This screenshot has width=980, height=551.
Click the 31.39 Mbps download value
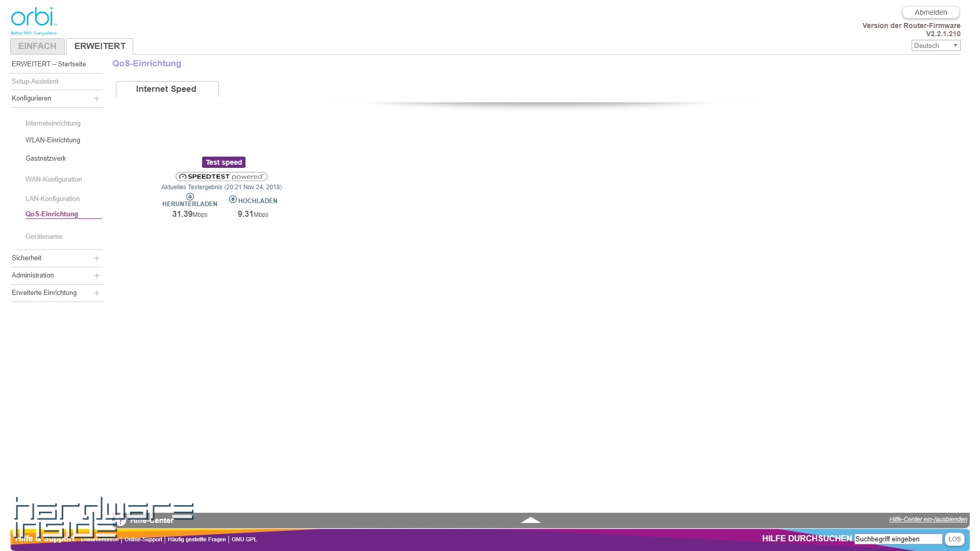190,214
